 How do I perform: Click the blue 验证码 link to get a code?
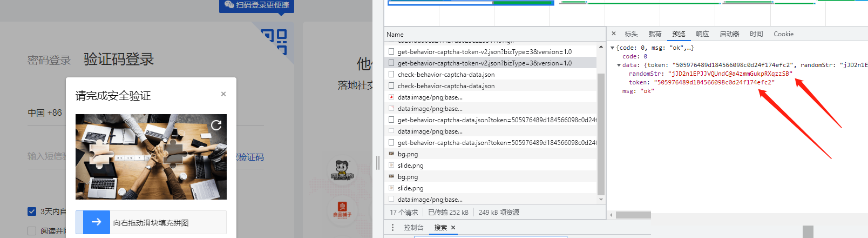(250, 157)
